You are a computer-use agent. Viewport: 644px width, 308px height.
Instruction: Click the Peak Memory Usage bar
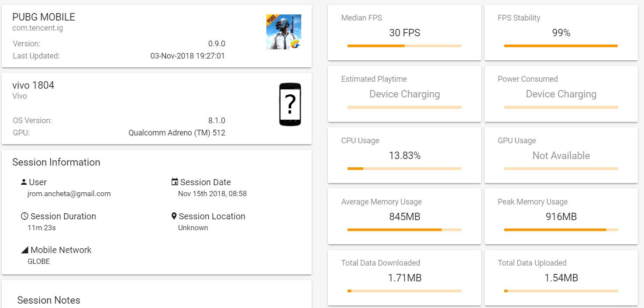[561, 230]
